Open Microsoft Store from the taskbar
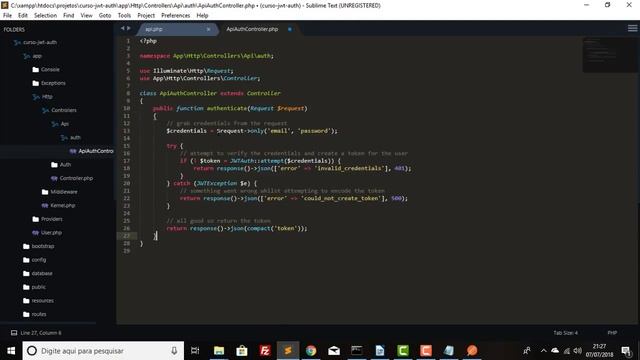The image size is (640, 360). point(242,351)
